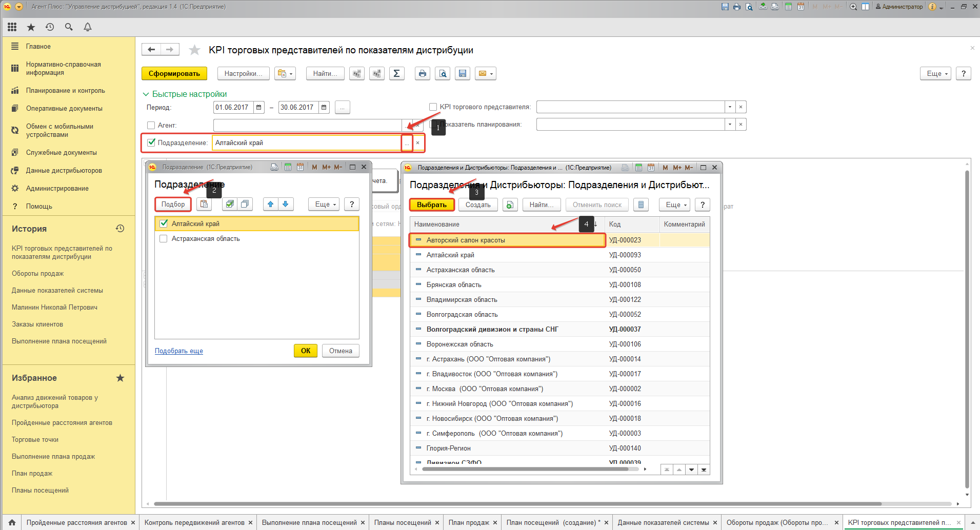This screenshot has width=980, height=530.
Task: Uncheck all items icon in Подразделение dialog
Action: (x=245, y=204)
